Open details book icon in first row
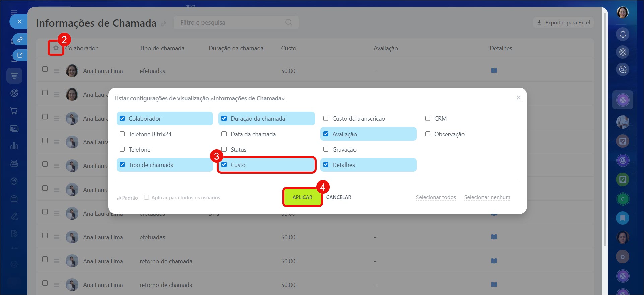 pos(494,71)
